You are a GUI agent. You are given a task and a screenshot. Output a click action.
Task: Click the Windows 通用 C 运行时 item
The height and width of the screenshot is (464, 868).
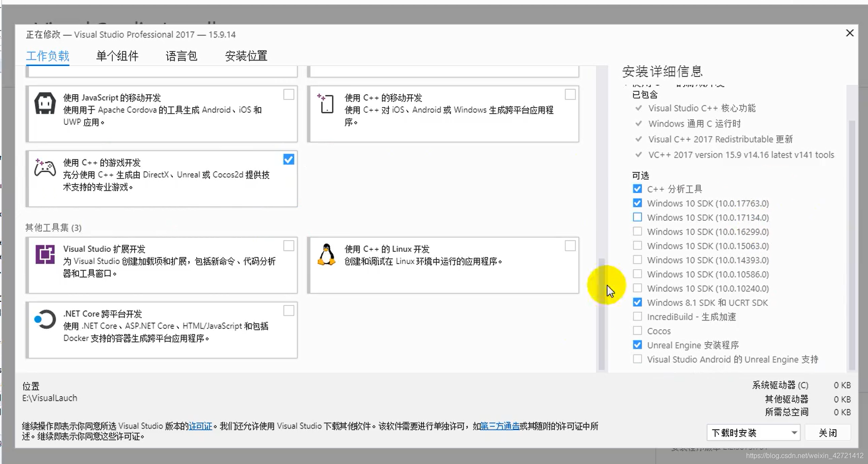[x=694, y=124]
